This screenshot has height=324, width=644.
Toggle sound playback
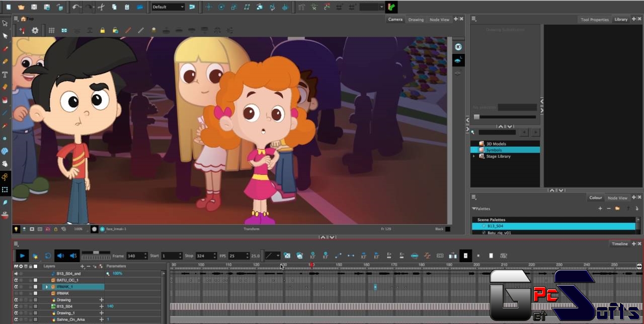60,256
